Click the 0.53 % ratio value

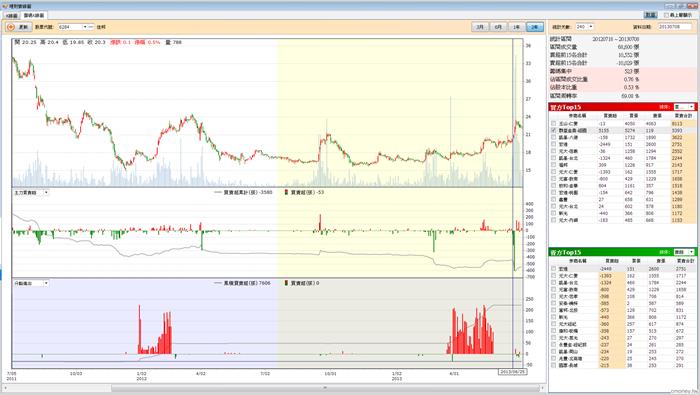(x=632, y=87)
